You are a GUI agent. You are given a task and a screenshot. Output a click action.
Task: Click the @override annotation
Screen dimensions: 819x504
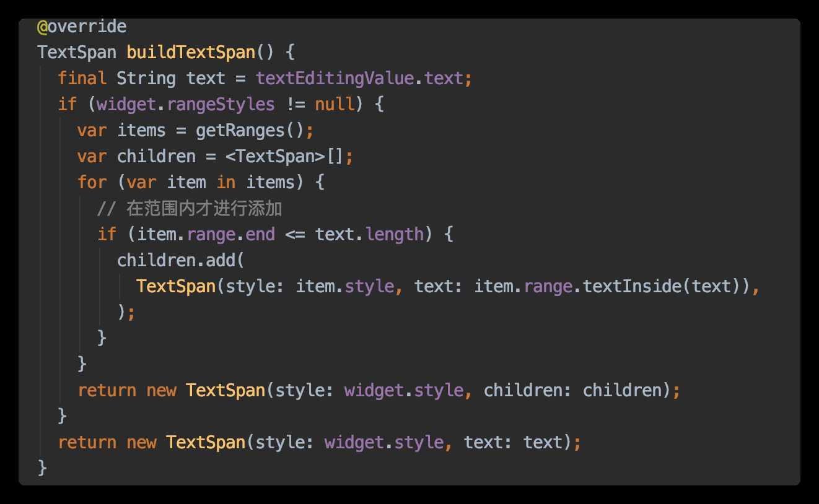(x=82, y=27)
